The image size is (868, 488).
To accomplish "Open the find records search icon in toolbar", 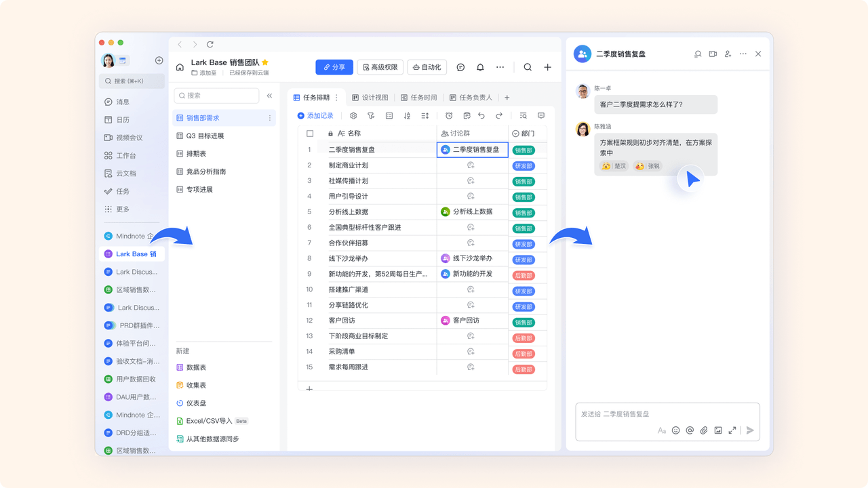I will (523, 116).
